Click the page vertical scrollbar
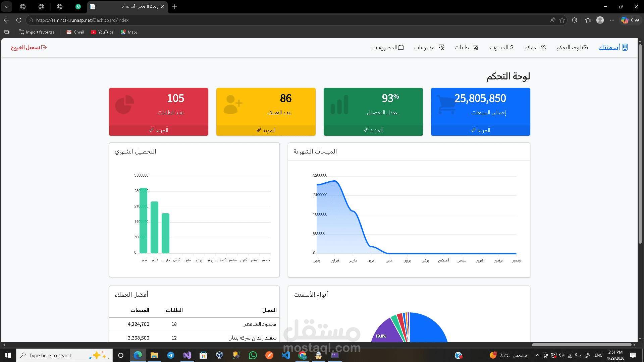The width and height of the screenshot is (644, 362). tap(640, 144)
